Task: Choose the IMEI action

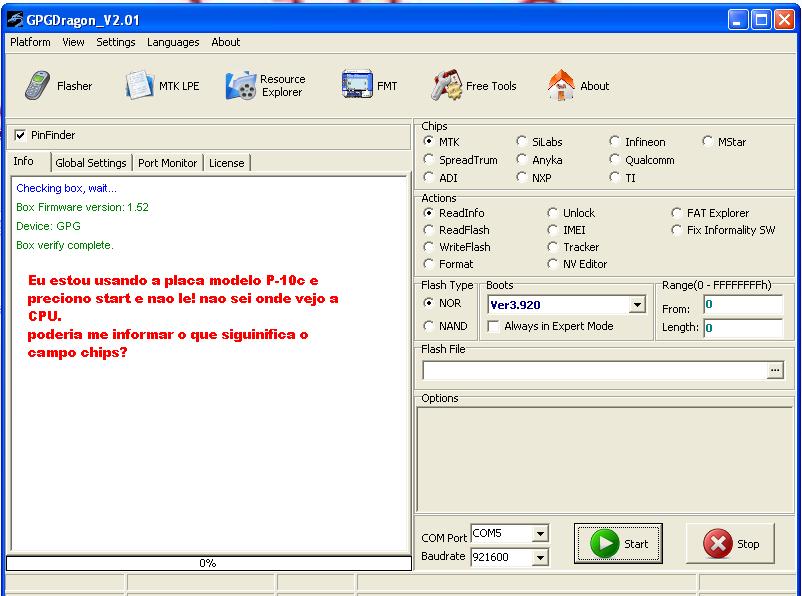Action: coord(552,230)
